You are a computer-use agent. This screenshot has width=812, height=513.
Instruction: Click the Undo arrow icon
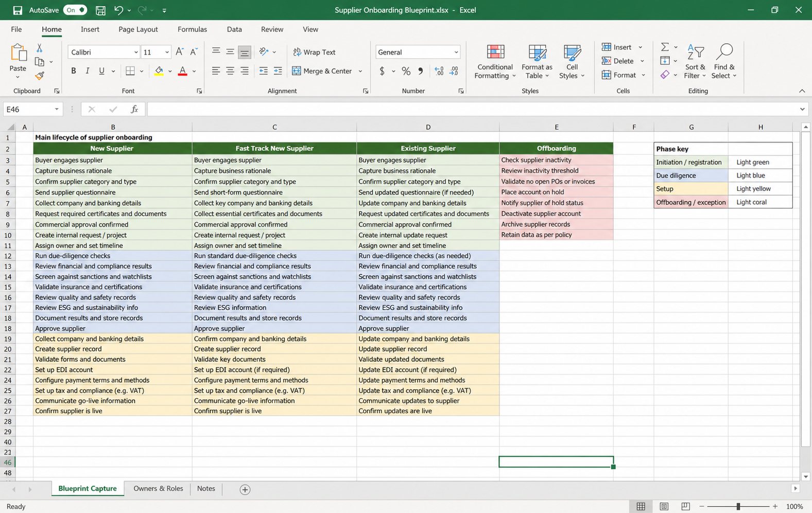pos(118,10)
